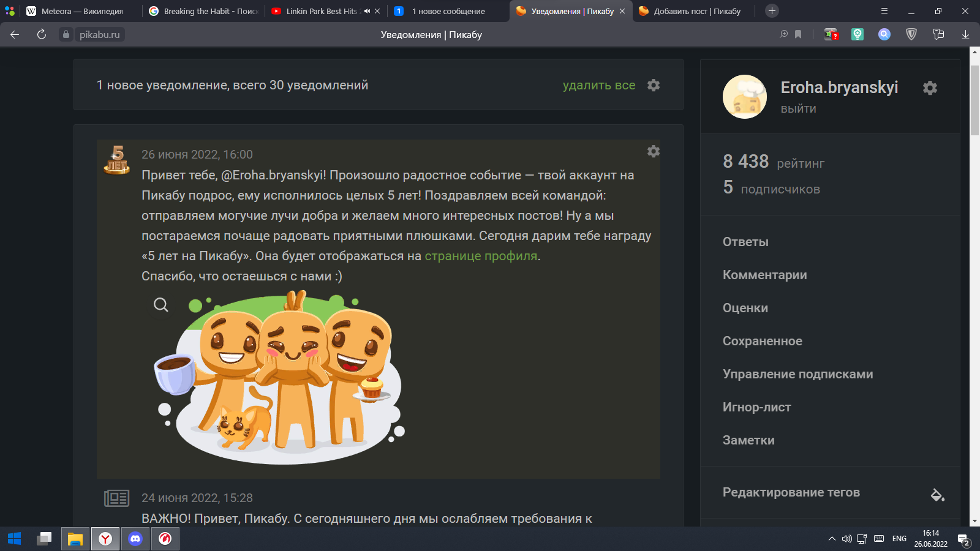
Task: Open 'Сохраненное' in the sidebar
Action: click(x=762, y=341)
